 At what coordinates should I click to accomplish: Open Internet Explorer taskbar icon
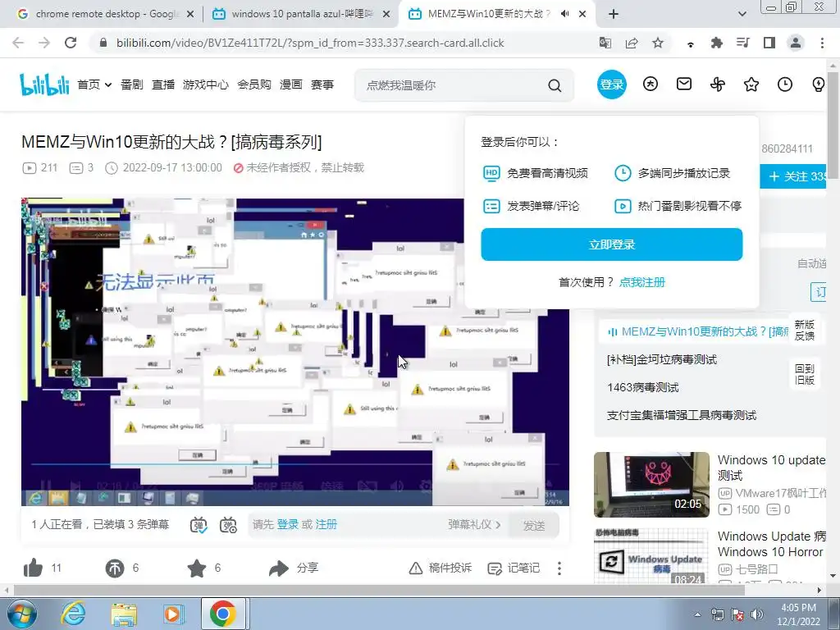[x=73, y=614]
